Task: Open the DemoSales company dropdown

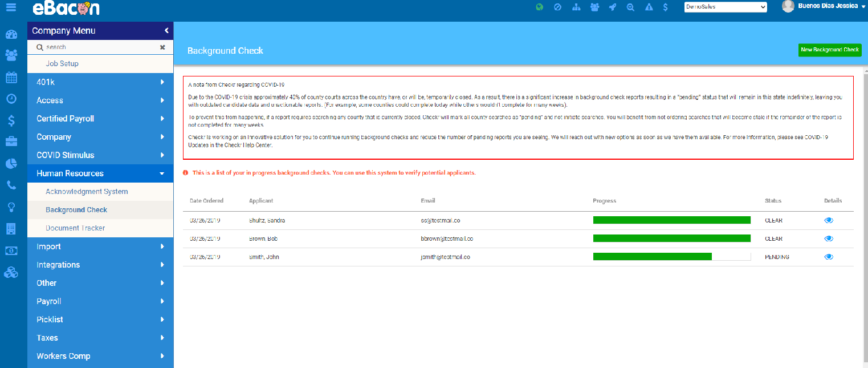Action: 726,7
